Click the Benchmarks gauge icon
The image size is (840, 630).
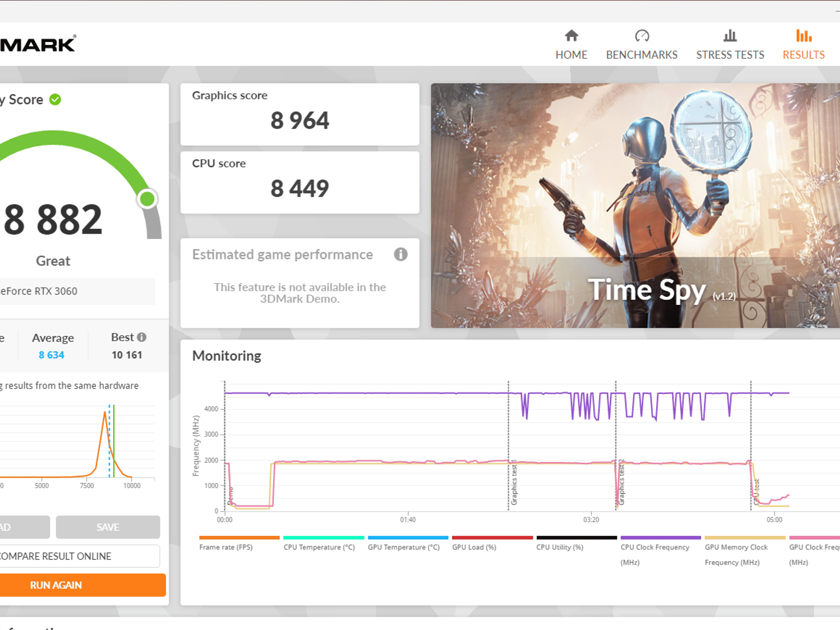coord(642,36)
